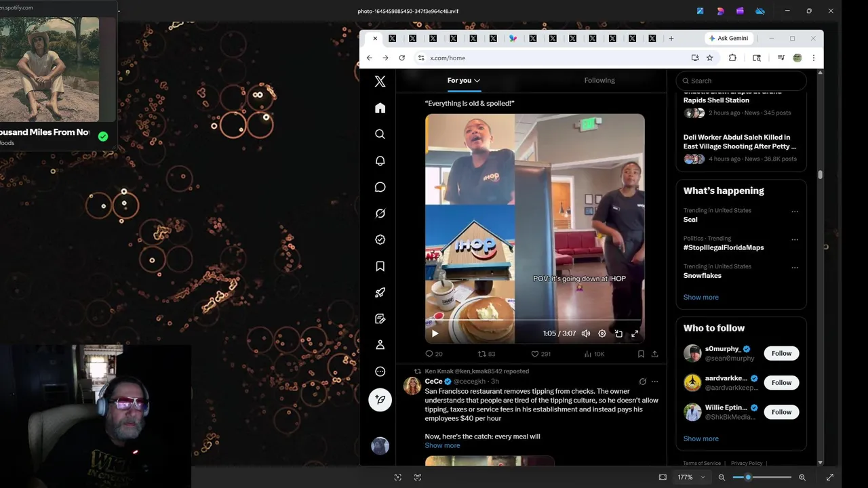Open the Snowflakes trending topic
The image size is (868, 488).
pos(703,275)
